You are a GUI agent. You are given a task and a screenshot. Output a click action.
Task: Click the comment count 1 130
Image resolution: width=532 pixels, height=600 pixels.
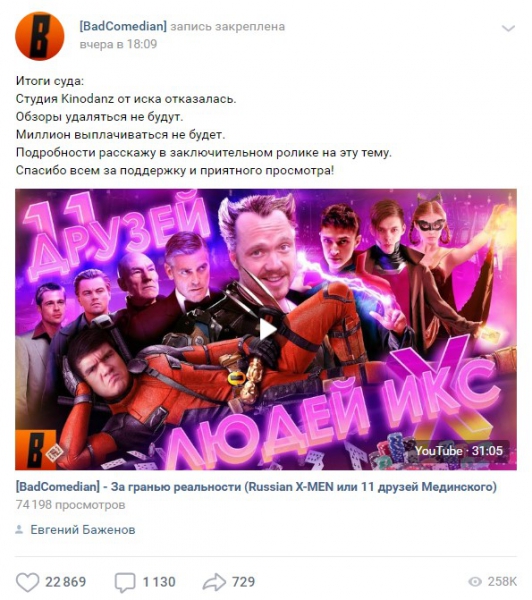point(159,582)
